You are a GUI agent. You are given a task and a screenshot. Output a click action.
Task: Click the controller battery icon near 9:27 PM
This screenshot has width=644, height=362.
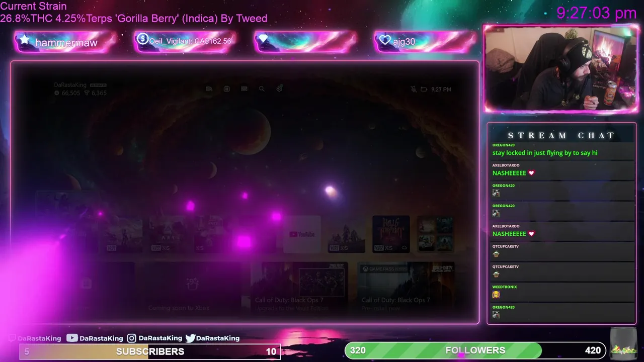pos(424,89)
